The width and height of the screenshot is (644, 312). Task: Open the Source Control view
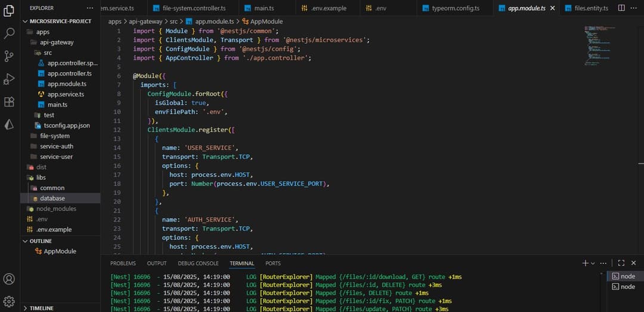pos(9,56)
